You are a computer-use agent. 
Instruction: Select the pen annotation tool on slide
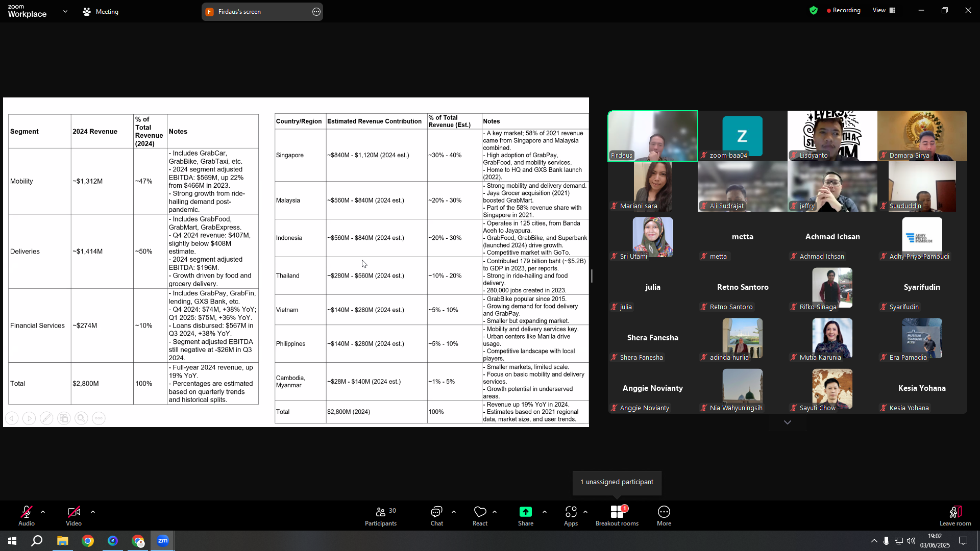pos(46,418)
